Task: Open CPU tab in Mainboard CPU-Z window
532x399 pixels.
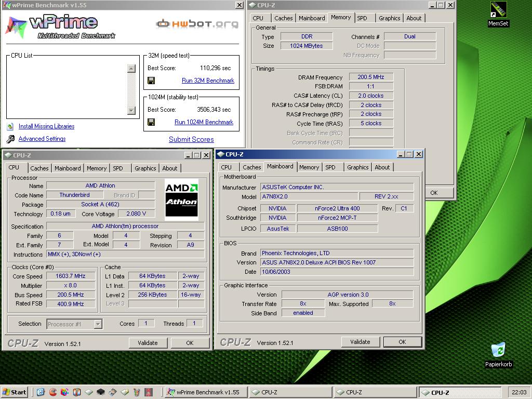Action: coord(227,167)
